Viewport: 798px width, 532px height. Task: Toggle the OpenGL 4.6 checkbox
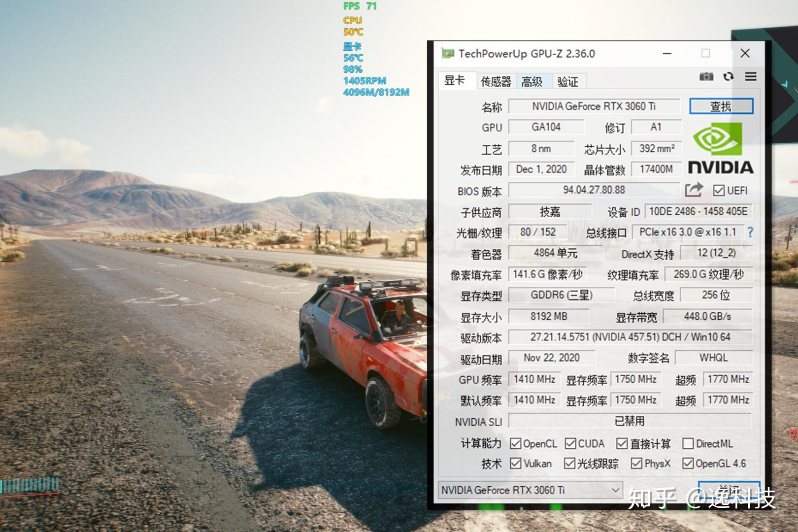pos(688,463)
